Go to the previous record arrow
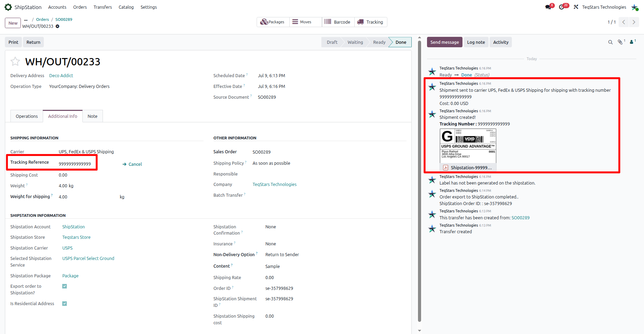 pyautogui.click(x=624, y=22)
